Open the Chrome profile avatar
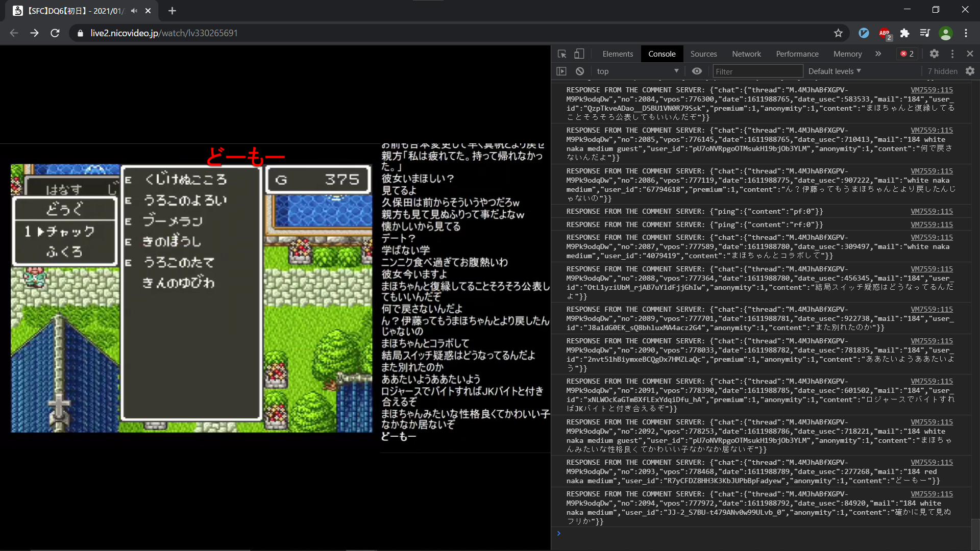The width and height of the screenshot is (980, 551). (x=946, y=33)
